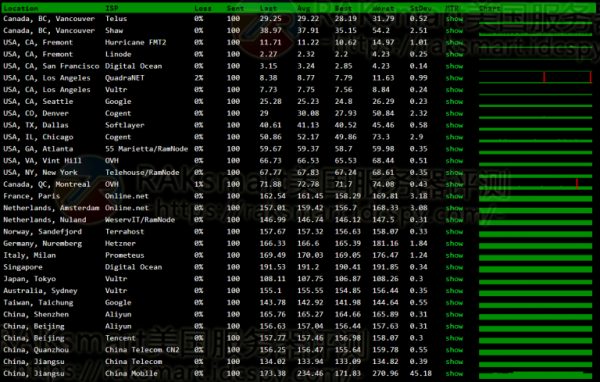The height and width of the screenshot is (382, 600).
Task: Click 'show' for Vultr Tokyo row
Action: click(454, 279)
